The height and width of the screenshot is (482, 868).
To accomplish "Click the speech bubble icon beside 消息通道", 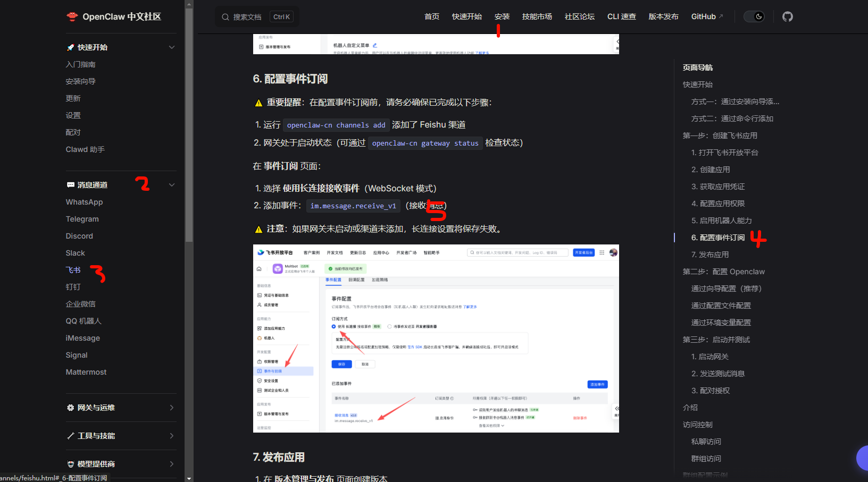I will click(71, 184).
